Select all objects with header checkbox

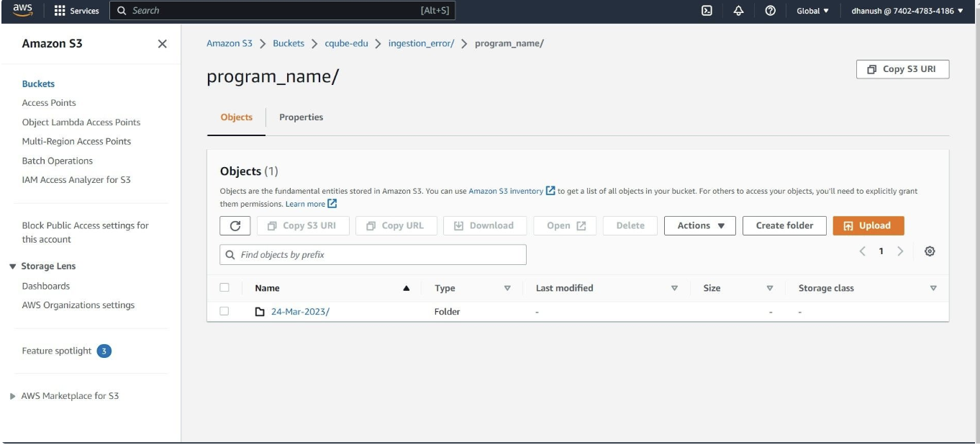[224, 287]
